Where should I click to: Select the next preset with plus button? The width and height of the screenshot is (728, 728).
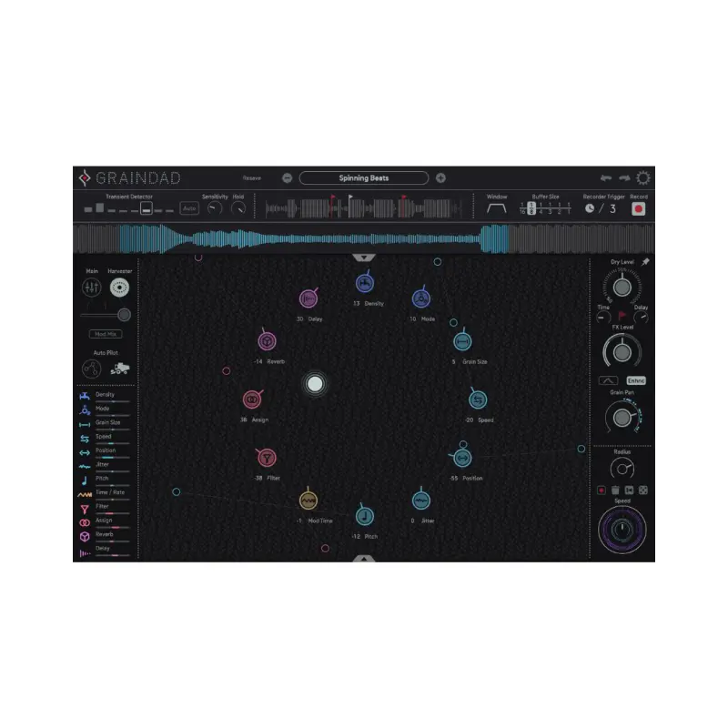coord(440,177)
